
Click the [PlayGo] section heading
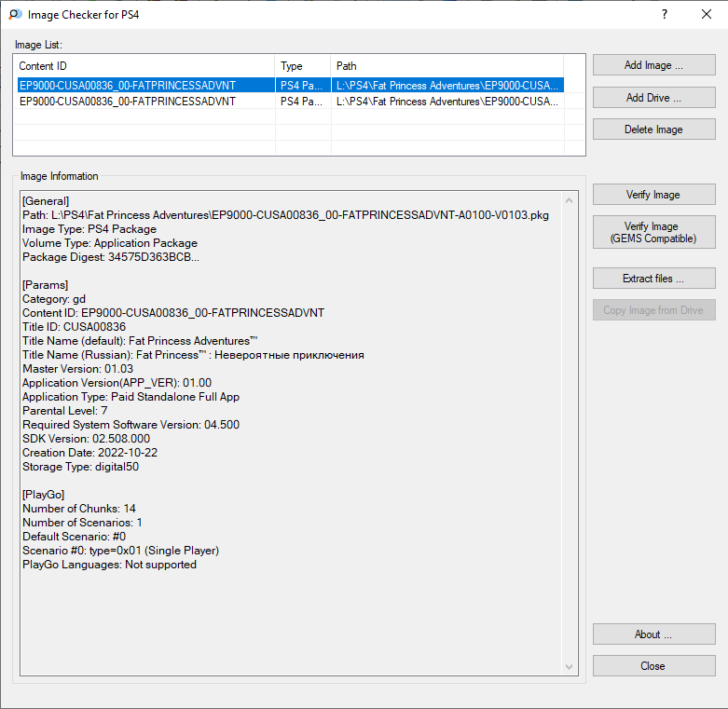[44, 495]
